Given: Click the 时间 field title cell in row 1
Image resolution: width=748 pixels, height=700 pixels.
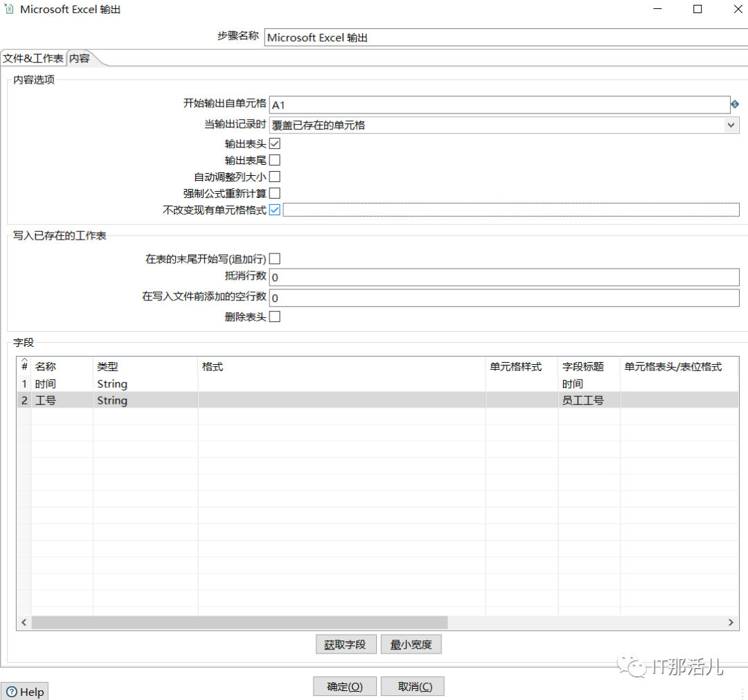Looking at the screenshot, I should coord(589,384).
